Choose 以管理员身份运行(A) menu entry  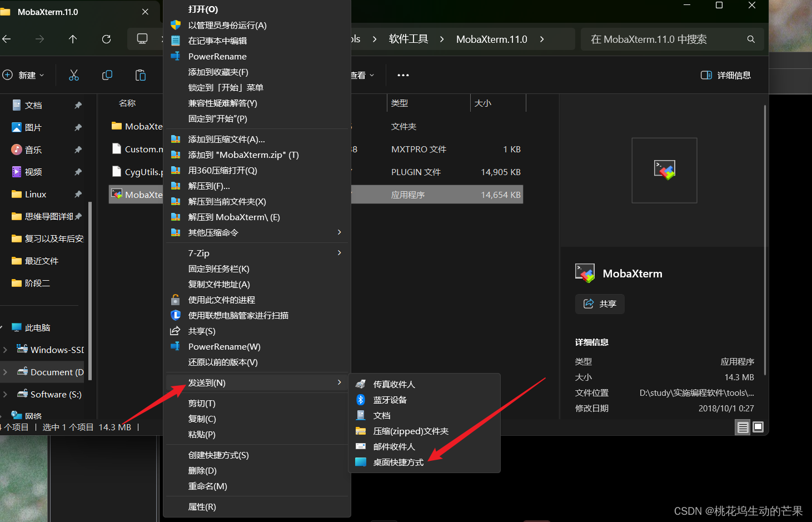[x=257, y=25]
